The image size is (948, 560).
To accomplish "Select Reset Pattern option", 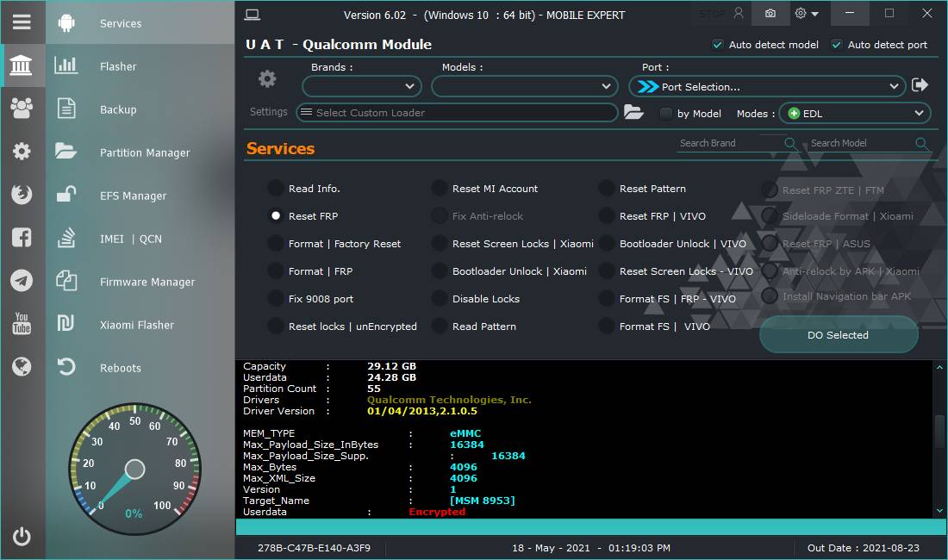I will point(607,189).
